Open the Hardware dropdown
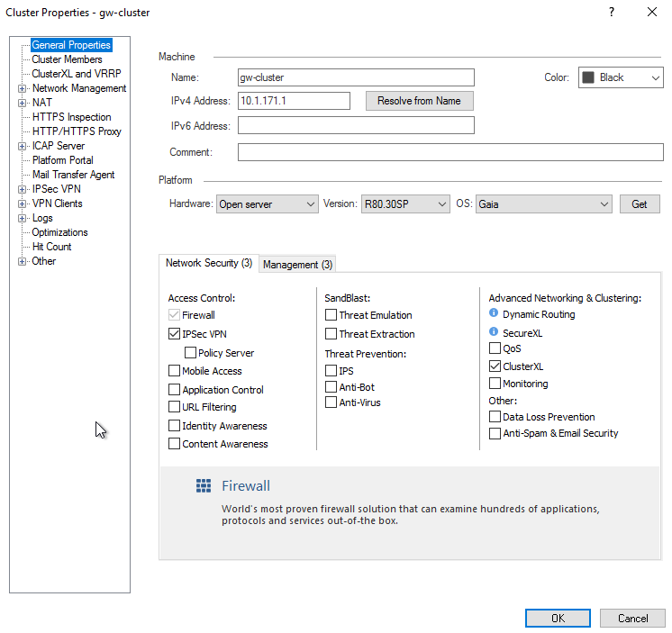672x633 pixels. [268, 204]
